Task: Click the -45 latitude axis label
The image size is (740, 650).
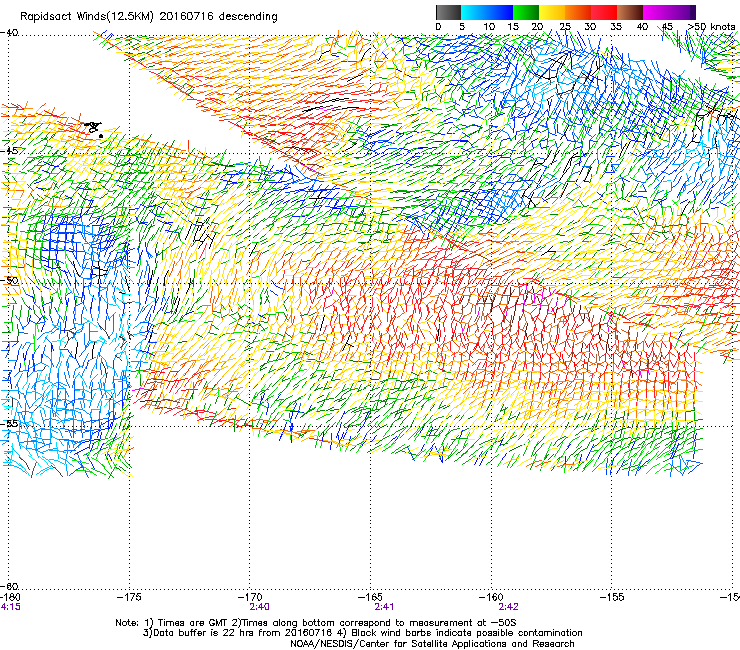Action: pos(9,151)
